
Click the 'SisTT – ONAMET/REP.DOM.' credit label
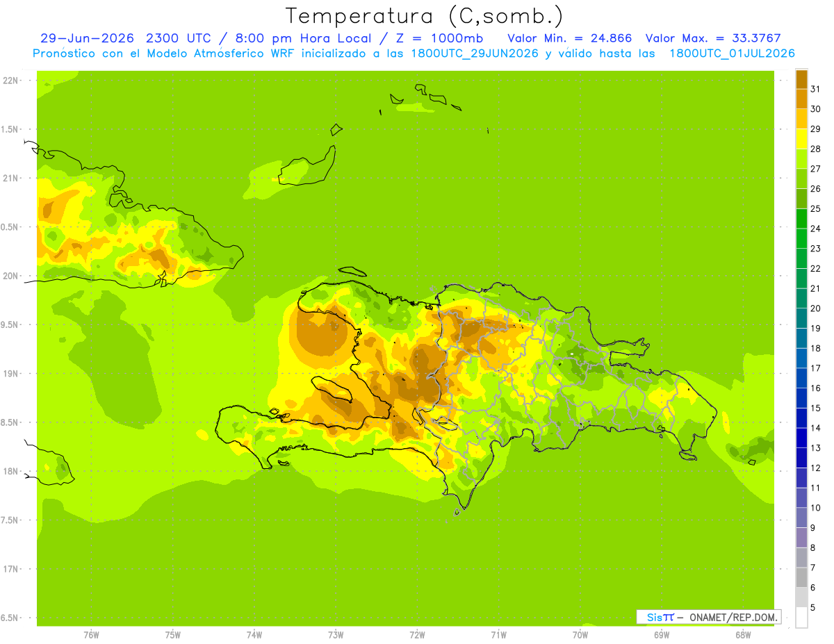[x=708, y=617]
